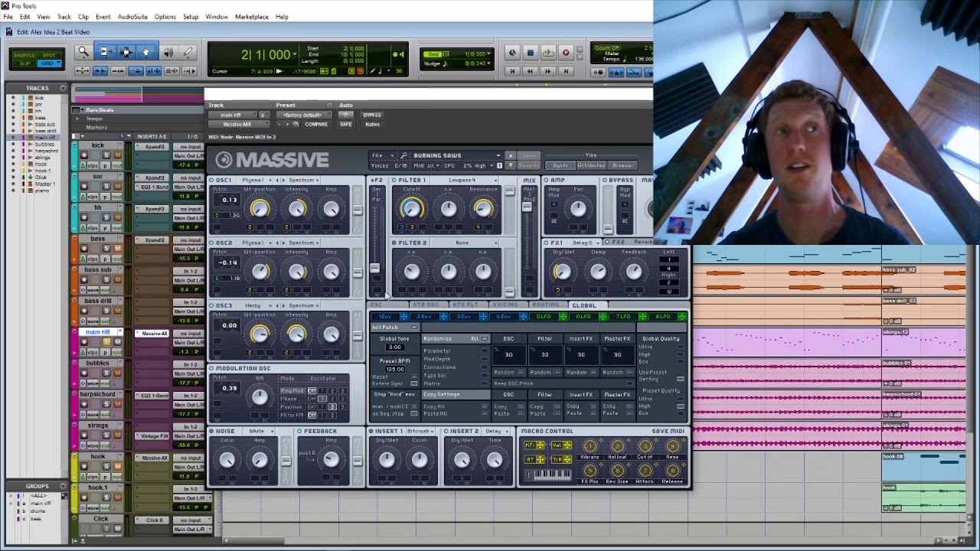Click the Rewind transport button
Screen dimensions: 980x551
point(530,71)
